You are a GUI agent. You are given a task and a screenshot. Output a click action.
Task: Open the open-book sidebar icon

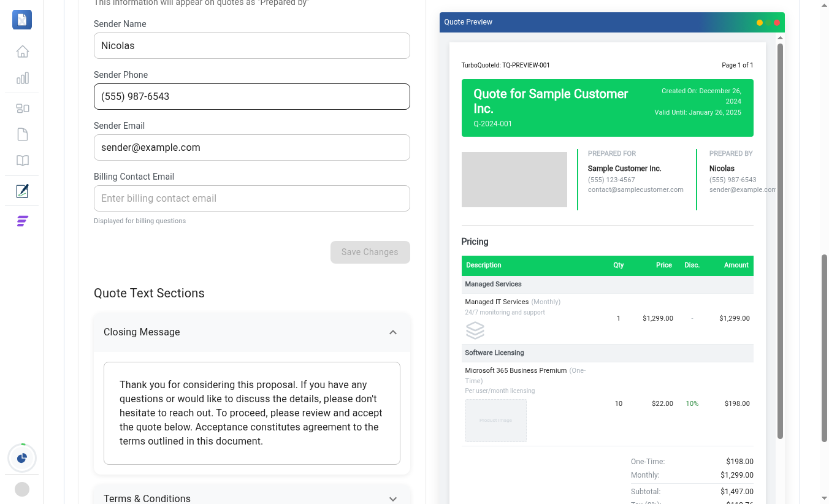coord(22,161)
